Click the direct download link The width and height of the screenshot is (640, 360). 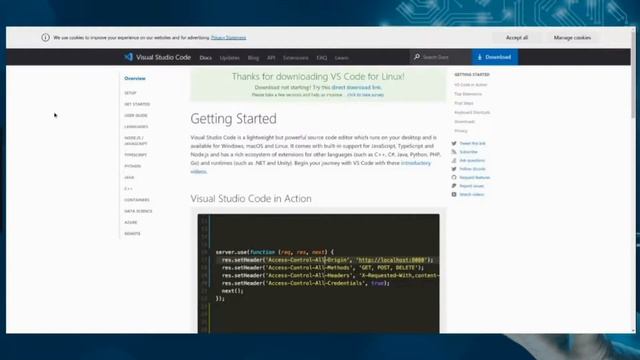pyautogui.click(x=356, y=87)
